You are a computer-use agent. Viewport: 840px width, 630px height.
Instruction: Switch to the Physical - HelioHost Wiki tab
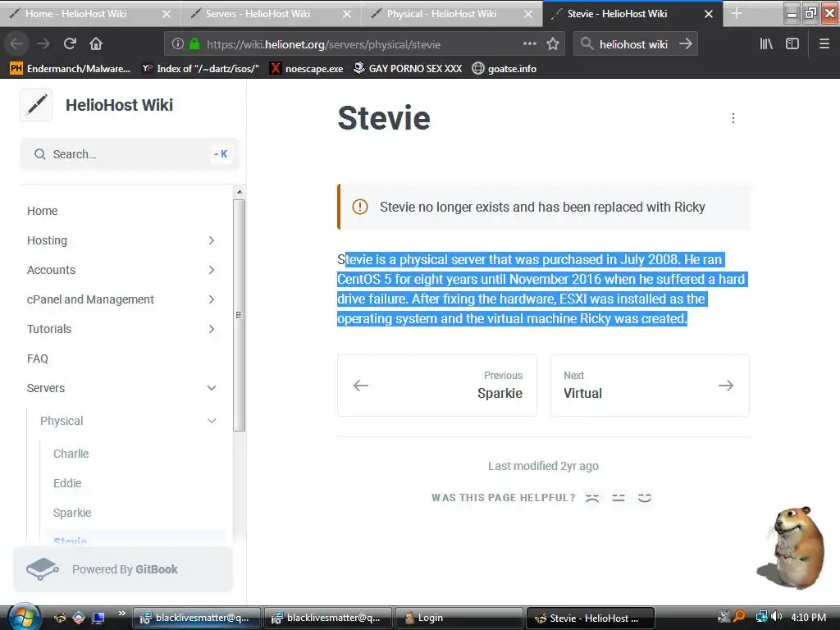pos(452,14)
